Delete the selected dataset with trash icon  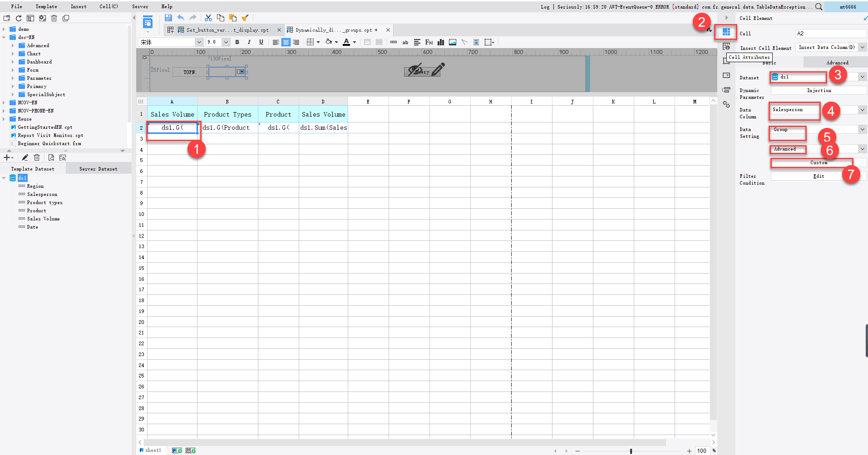point(37,157)
